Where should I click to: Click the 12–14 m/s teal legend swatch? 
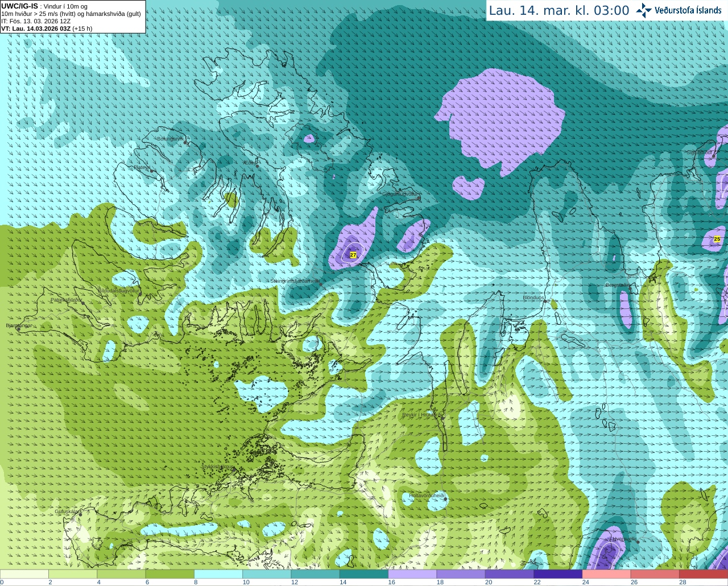pyautogui.click(x=315, y=574)
